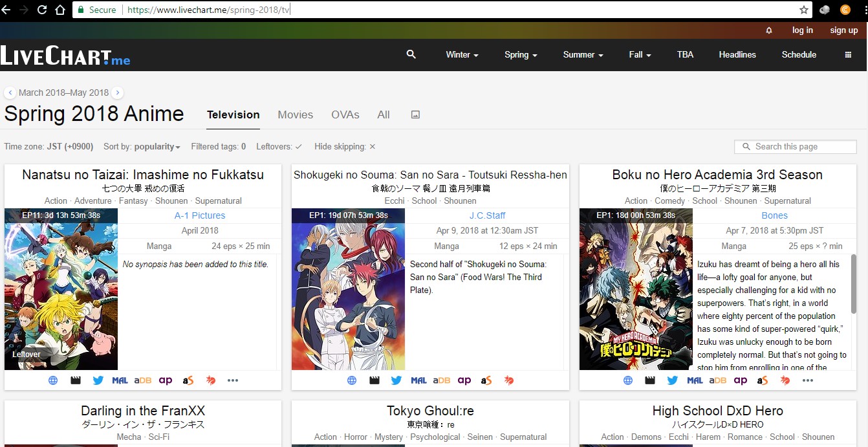The width and height of the screenshot is (868, 447).
Task: Switch to the All tab
Action: (384, 114)
